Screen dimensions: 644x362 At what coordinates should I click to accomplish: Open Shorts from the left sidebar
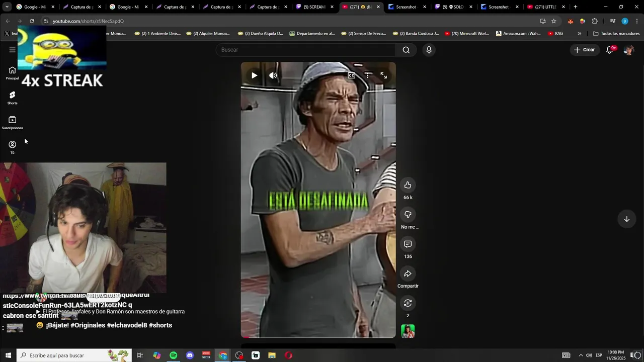[12, 98]
